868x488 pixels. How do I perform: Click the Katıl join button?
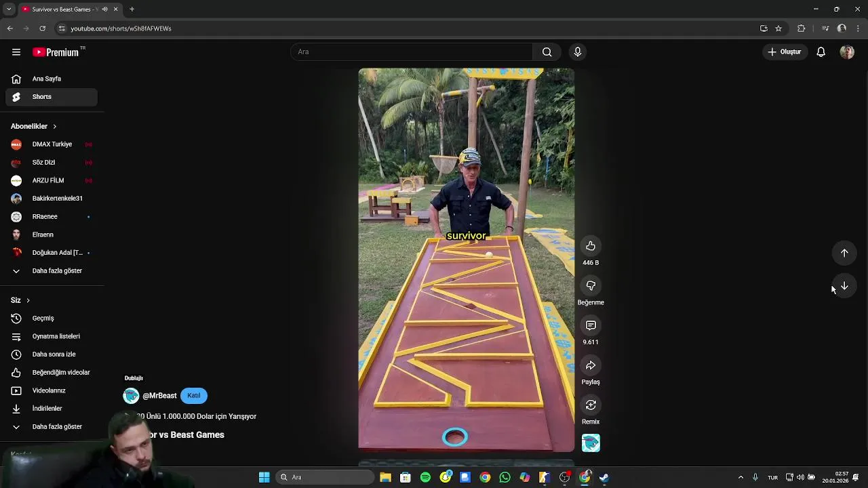[194, 396]
